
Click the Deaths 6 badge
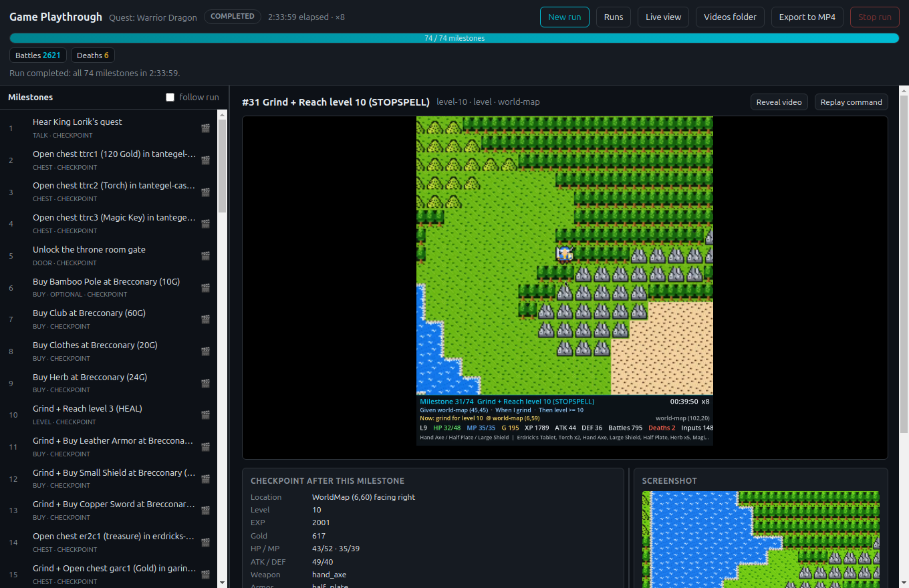pos(93,55)
